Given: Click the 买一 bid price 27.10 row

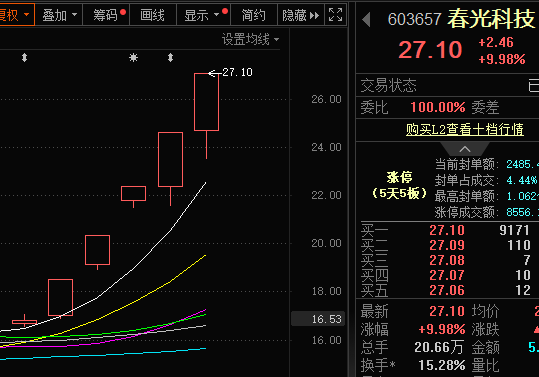Looking at the screenshot, I should (448, 230).
